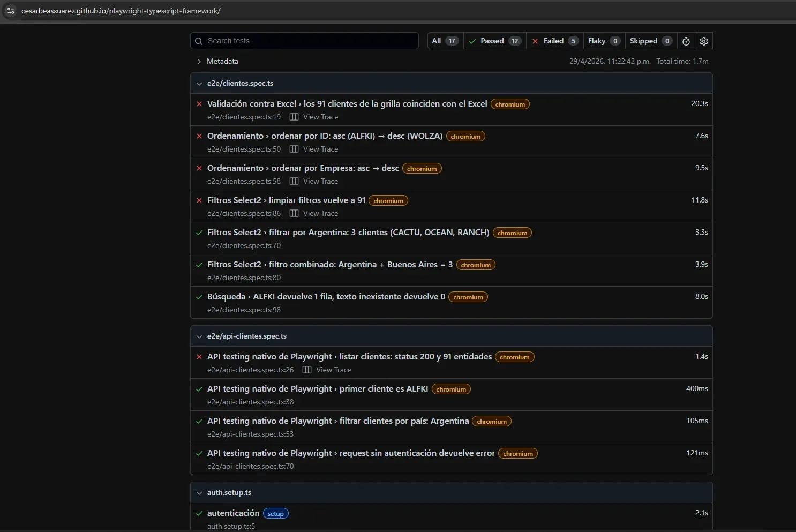The image size is (796, 532).
Task: Click the search magnifier icon
Action: 199,41
